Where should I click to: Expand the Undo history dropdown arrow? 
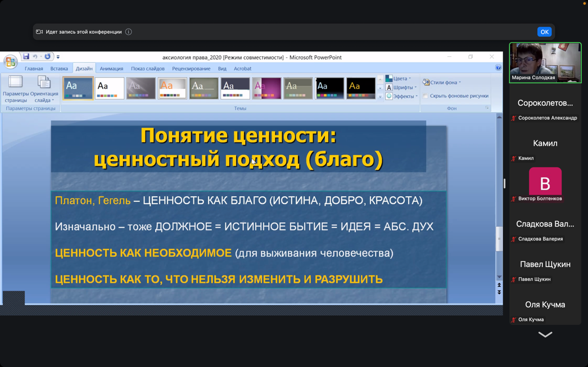[x=40, y=57]
